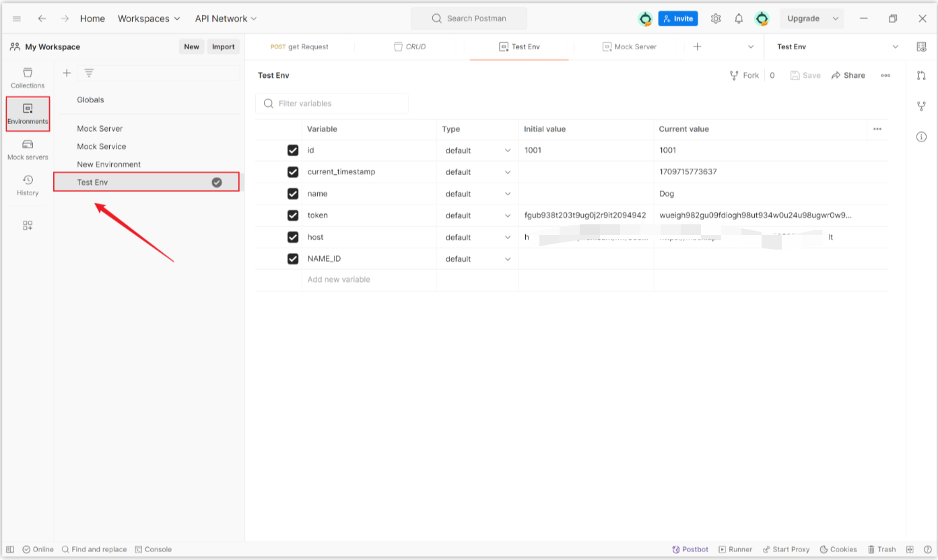Open the type dropdown for host
Image resolution: width=938 pixels, height=560 pixels.
coord(477,237)
